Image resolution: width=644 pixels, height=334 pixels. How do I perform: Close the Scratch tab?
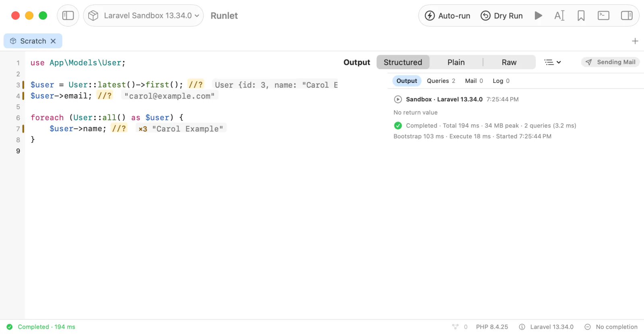click(53, 41)
